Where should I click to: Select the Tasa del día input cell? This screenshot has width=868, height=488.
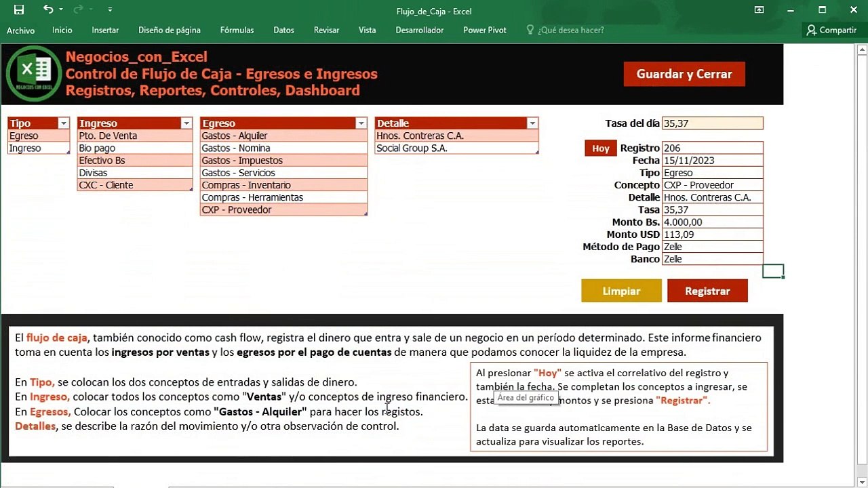pos(713,123)
